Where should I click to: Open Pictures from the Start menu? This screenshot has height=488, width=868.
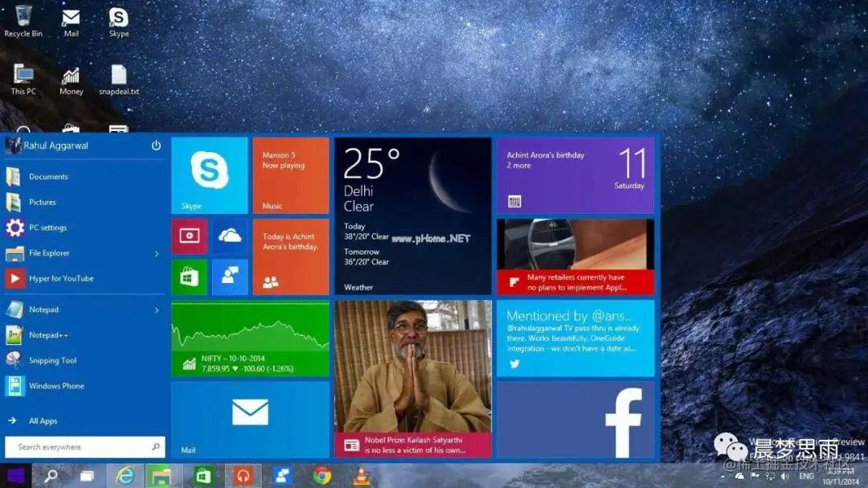point(84,202)
